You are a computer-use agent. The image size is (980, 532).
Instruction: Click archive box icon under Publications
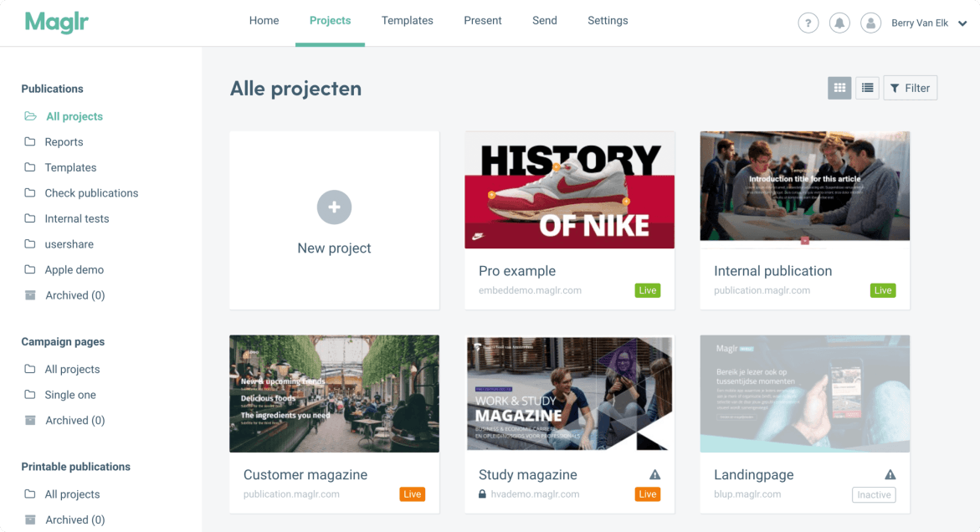point(30,294)
